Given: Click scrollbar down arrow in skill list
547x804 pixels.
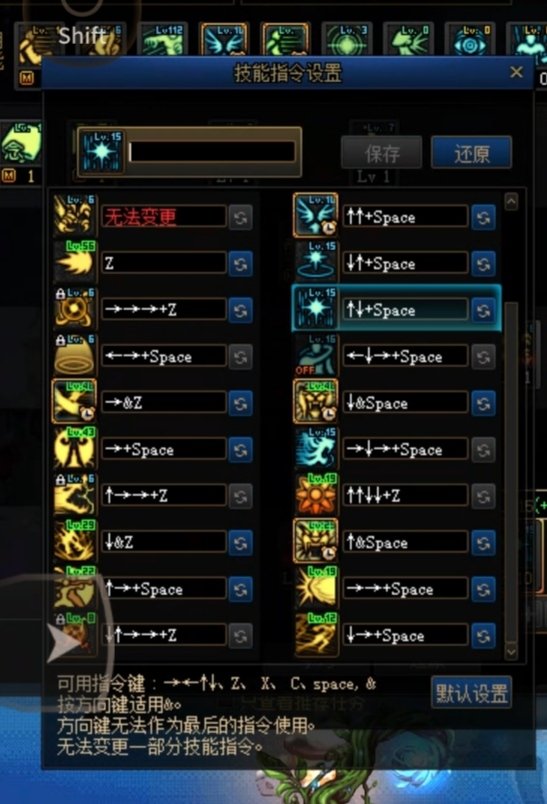Looking at the screenshot, I should (x=511, y=651).
